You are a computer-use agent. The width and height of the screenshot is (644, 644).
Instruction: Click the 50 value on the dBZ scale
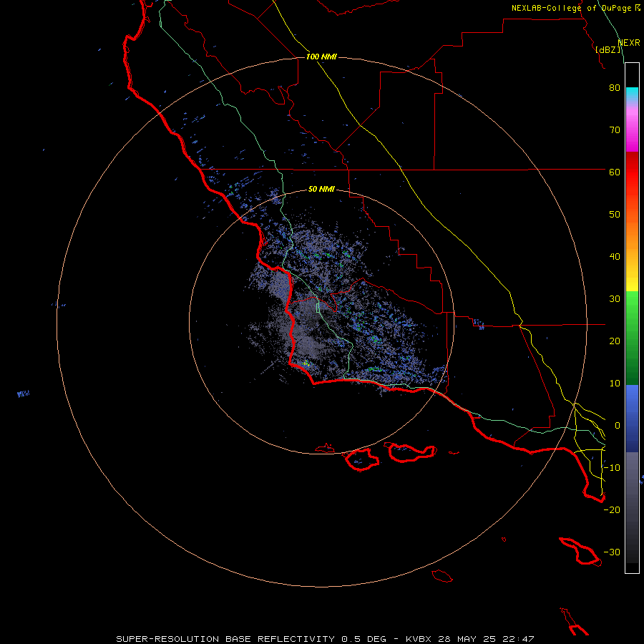[615, 215]
